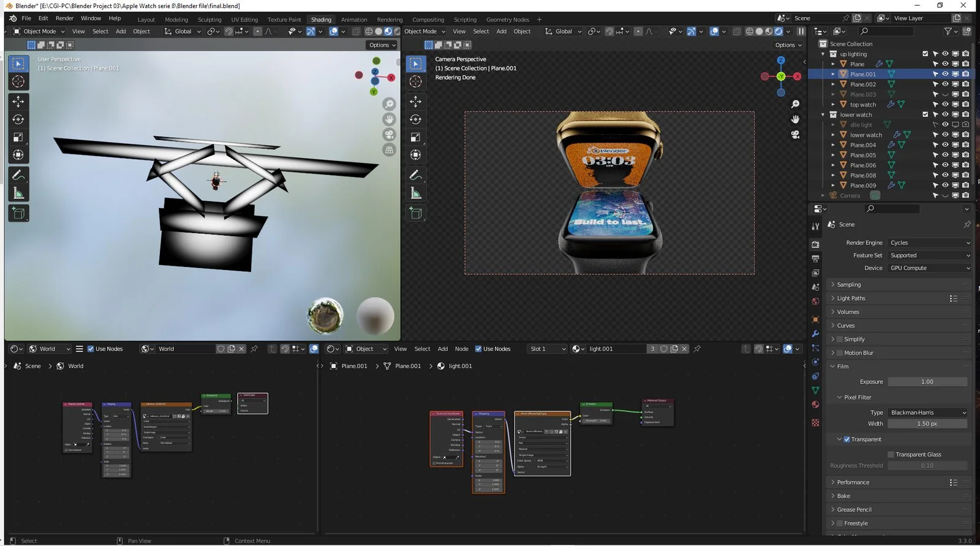Open Pixel Filter Type Blackman-Harris dropdown

pos(927,413)
